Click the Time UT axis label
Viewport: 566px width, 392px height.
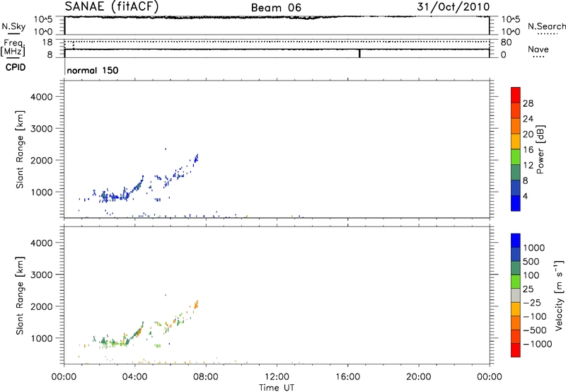(277, 388)
